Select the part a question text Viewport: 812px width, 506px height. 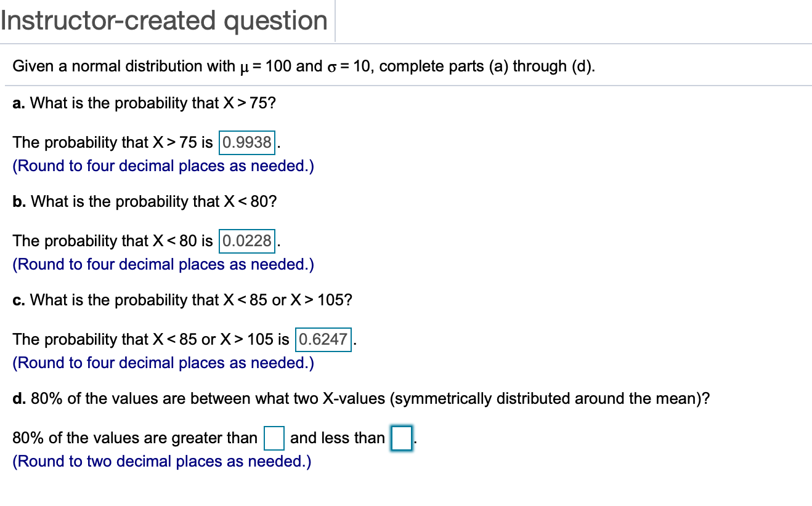coord(144,103)
